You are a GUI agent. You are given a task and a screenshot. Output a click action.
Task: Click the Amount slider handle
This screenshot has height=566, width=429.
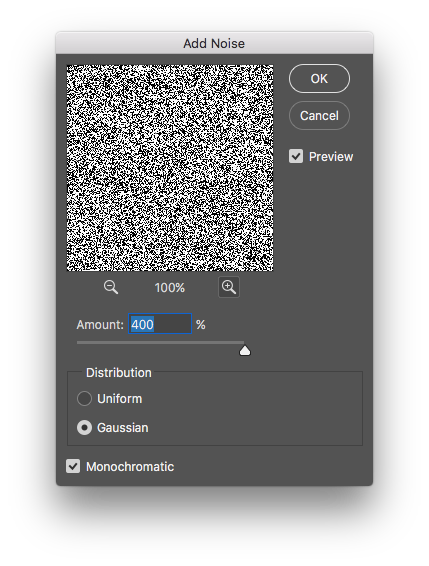click(x=245, y=351)
